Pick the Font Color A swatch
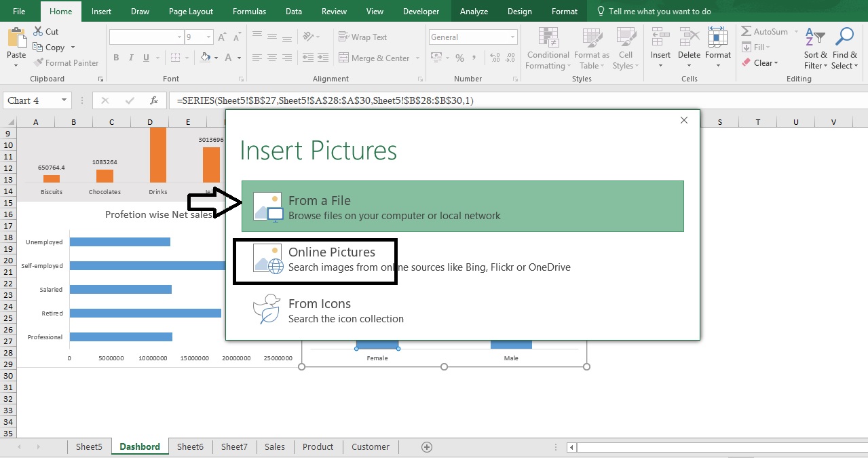This screenshot has width=868, height=458. [x=229, y=58]
